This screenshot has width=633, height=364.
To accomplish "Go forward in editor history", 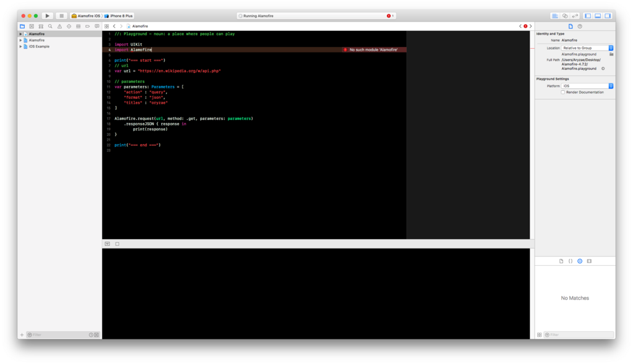I will (121, 26).
